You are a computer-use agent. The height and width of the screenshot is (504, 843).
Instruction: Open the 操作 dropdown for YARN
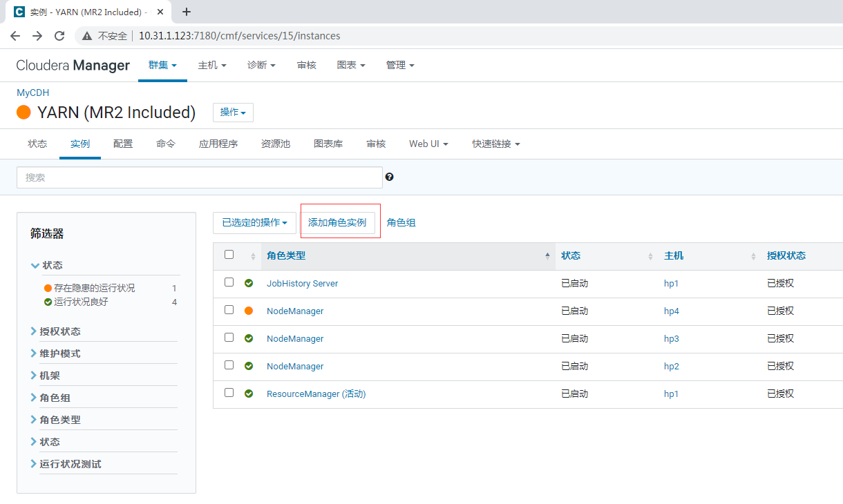pyautogui.click(x=233, y=113)
